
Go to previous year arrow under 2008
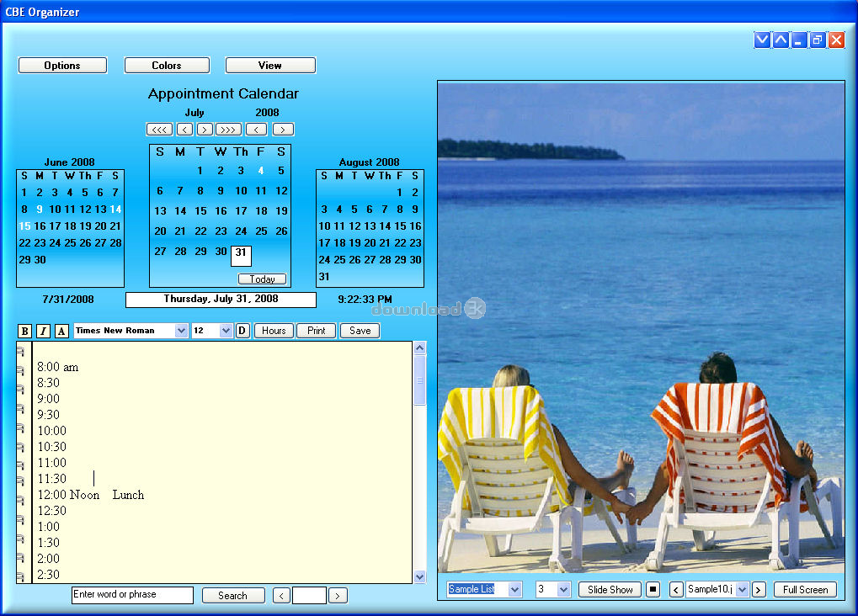pos(256,130)
